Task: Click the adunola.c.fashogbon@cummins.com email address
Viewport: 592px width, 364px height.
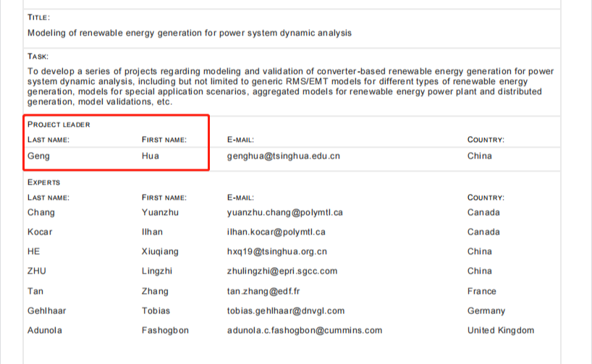Action: 304,330
